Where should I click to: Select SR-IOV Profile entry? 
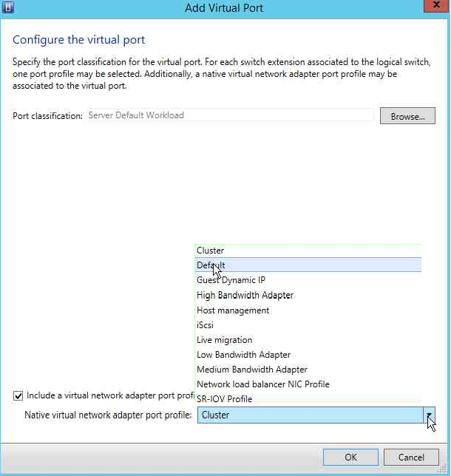coord(308,398)
